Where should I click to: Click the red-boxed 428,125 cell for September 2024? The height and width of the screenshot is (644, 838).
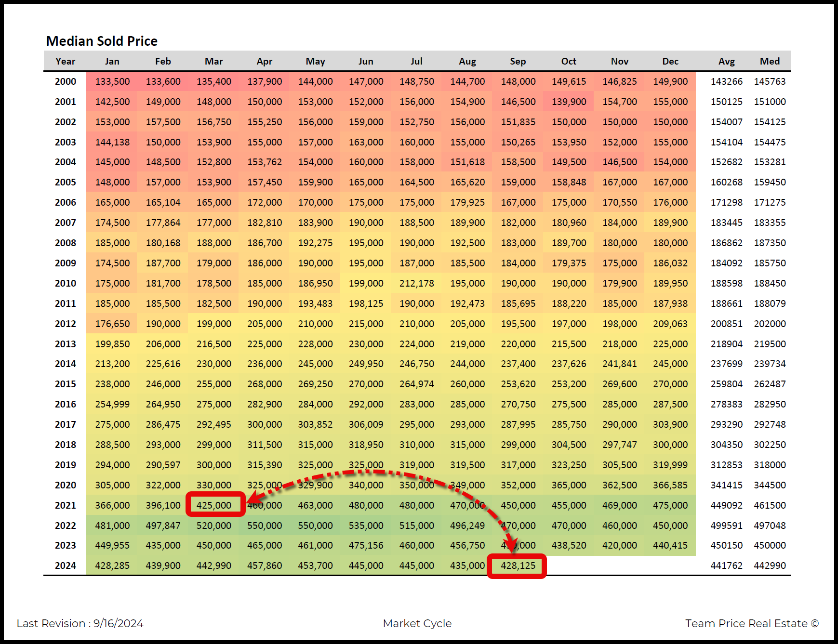[518, 565]
